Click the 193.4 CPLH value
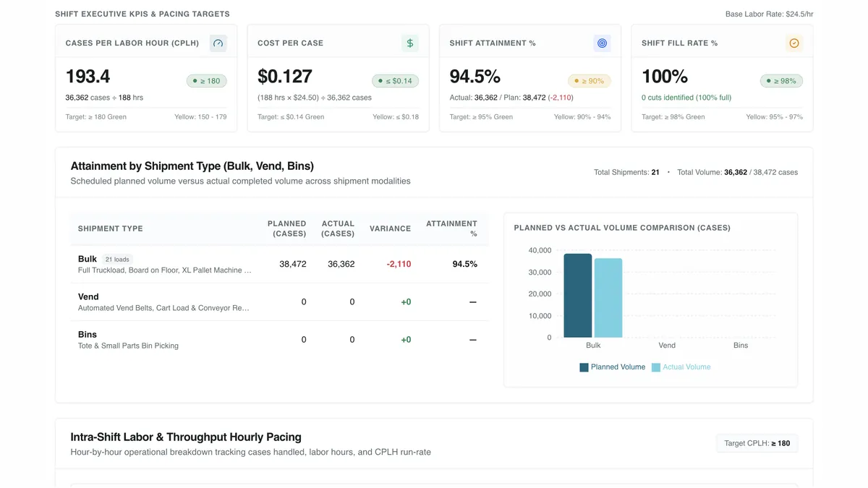Screen dimensions: 868x488 pyautogui.click(x=88, y=77)
